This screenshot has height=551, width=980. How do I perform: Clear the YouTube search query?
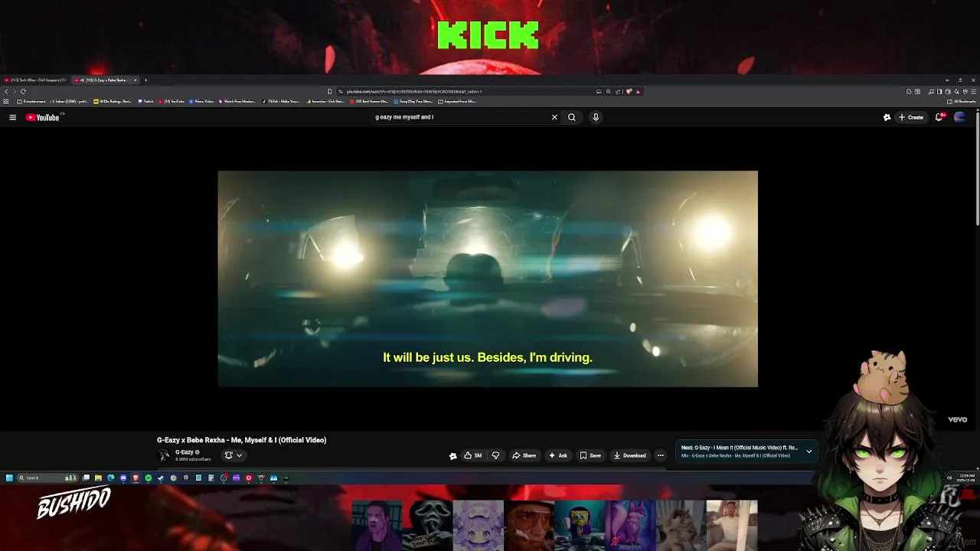tap(554, 117)
